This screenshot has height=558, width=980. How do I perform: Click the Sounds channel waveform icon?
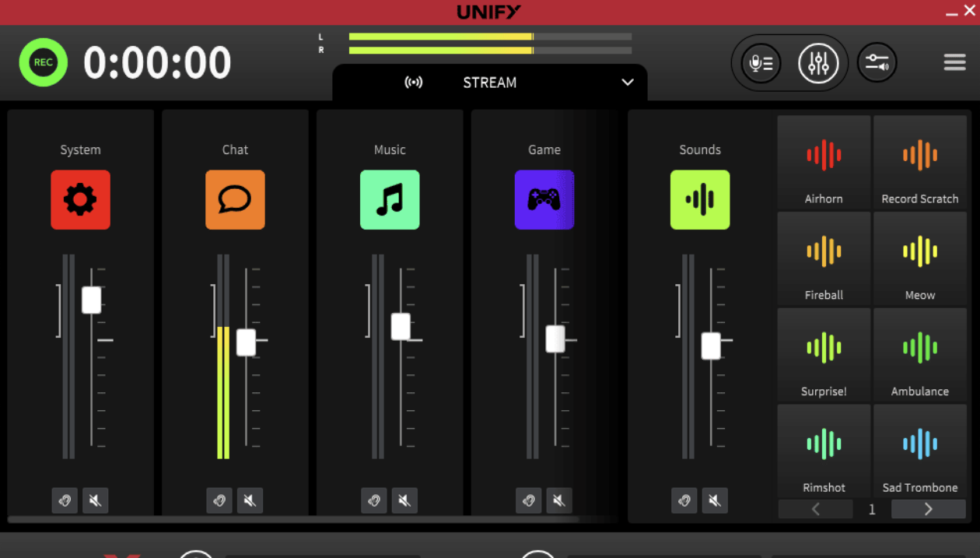click(699, 200)
